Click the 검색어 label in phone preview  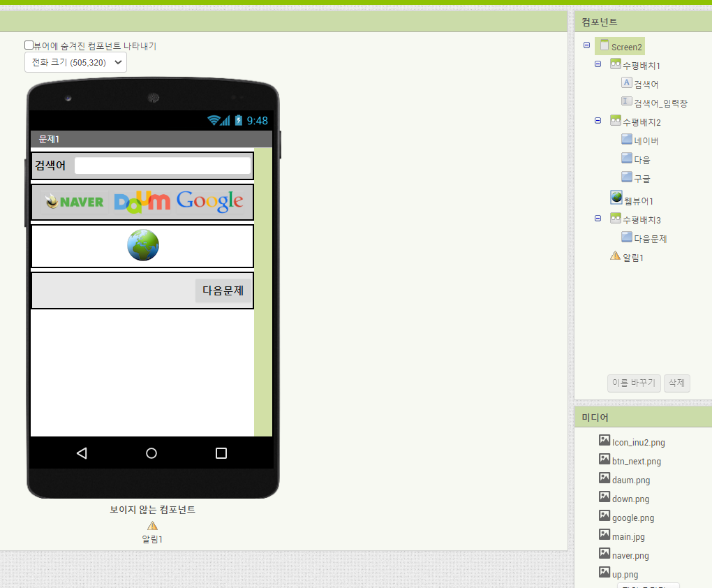pos(50,166)
